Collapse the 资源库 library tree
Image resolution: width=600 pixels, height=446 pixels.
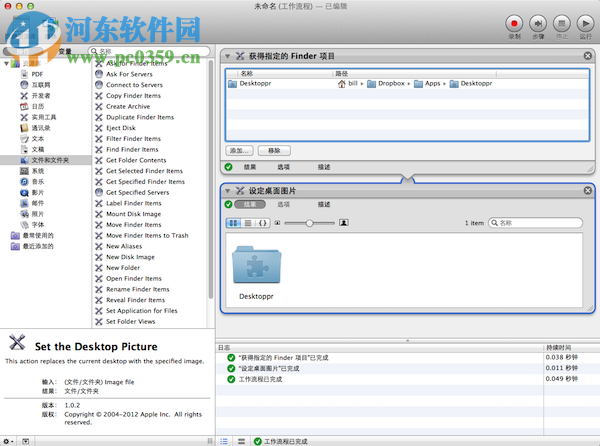click(x=6, y=63)
